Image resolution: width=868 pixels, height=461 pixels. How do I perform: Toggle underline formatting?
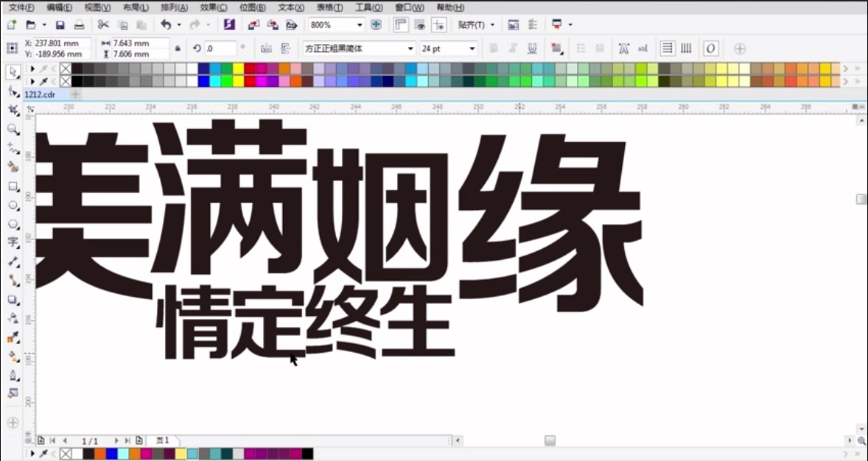[531, 48]
